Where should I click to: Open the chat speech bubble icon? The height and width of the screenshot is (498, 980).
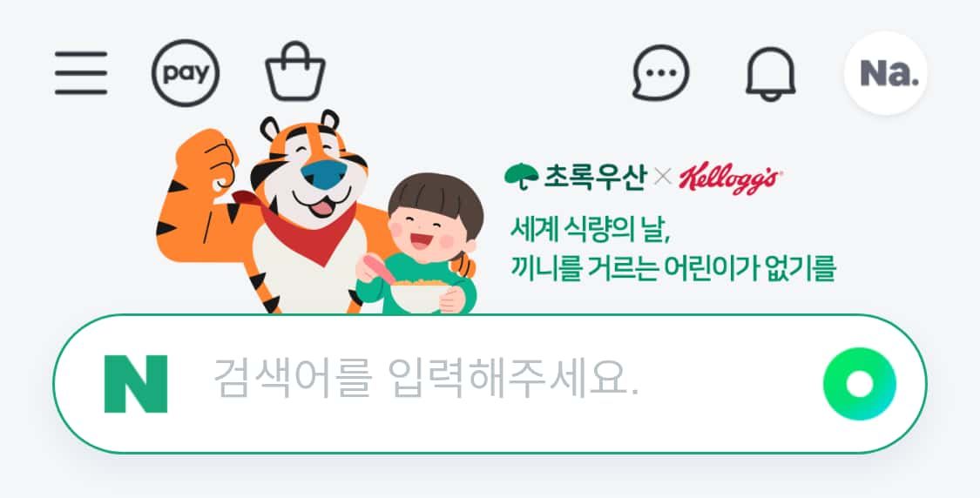point(660,73)
